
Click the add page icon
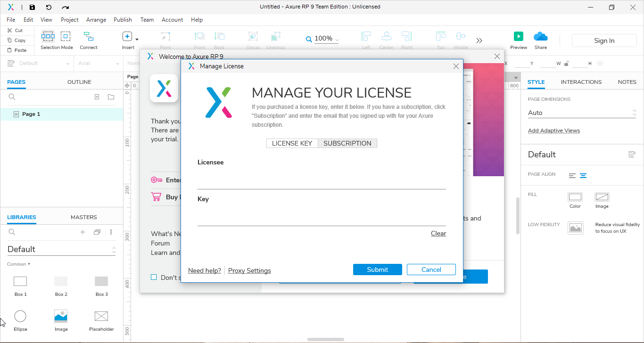pos(97,97)
